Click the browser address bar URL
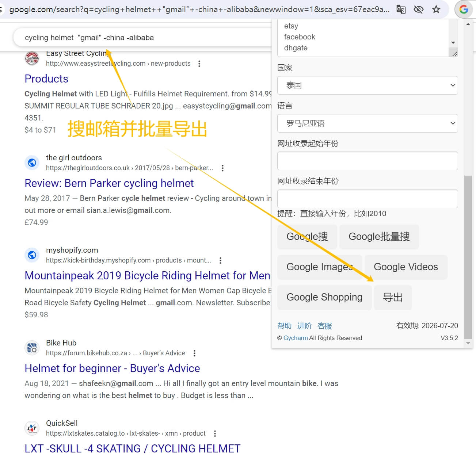476x455 pixels. click(x=199, y=9)
